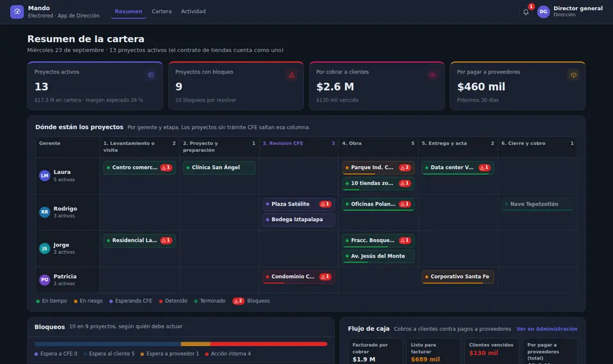
Task: Click Laura's LM avatar
Action: click(45, 176)
